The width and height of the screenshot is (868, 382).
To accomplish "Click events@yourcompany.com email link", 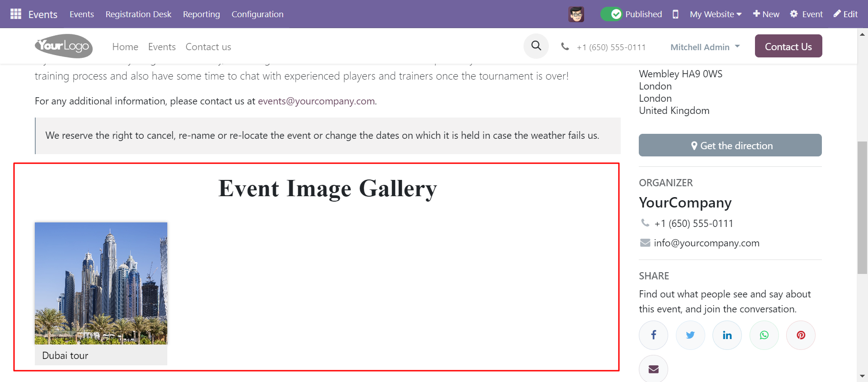I will [316, 101].
